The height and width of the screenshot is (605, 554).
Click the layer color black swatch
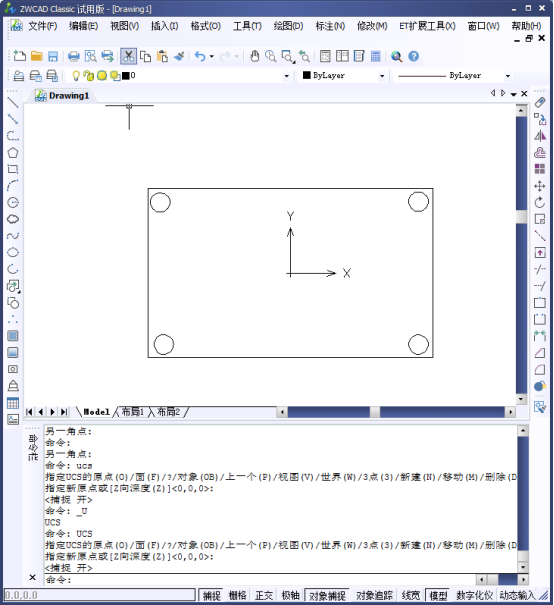click(126, 76)
